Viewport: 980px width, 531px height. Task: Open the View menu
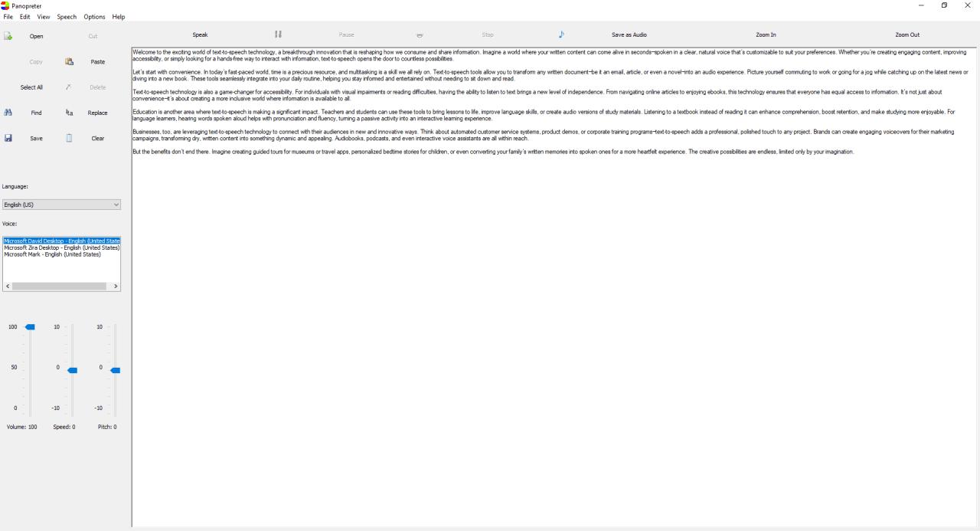[x=43, y=17]
